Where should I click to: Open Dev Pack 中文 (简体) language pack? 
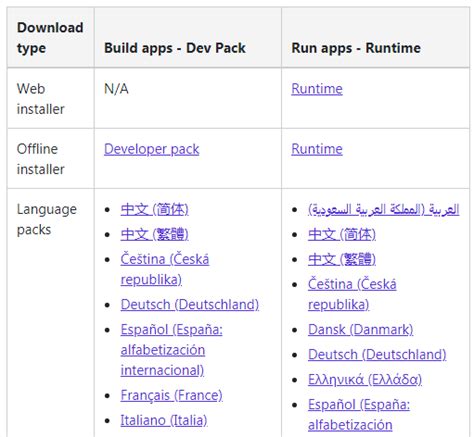[155, 209]
